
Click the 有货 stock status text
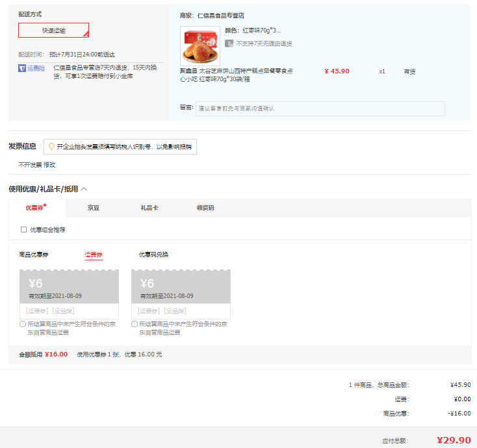click(x=409, y=71)
